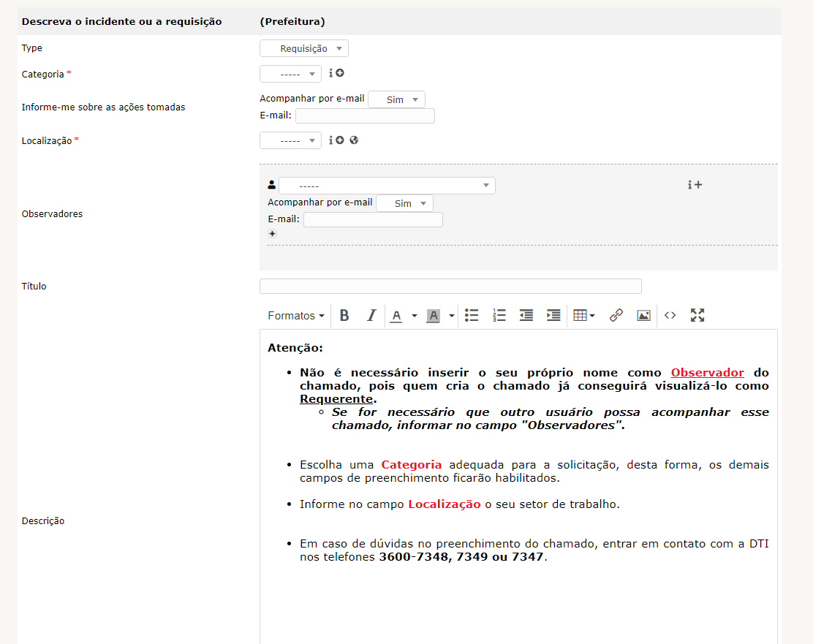The image size is (813, 644).
Task: Click phone numbers 3600-7348, 7349 ou 7347
Action: pos(461,557)
